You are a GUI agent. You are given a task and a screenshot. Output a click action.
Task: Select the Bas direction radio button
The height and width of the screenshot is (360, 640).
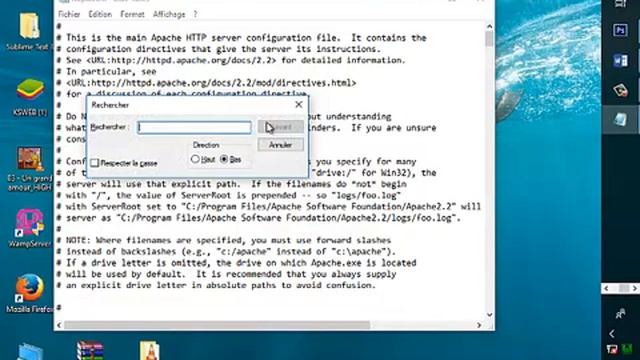point(224,159)
